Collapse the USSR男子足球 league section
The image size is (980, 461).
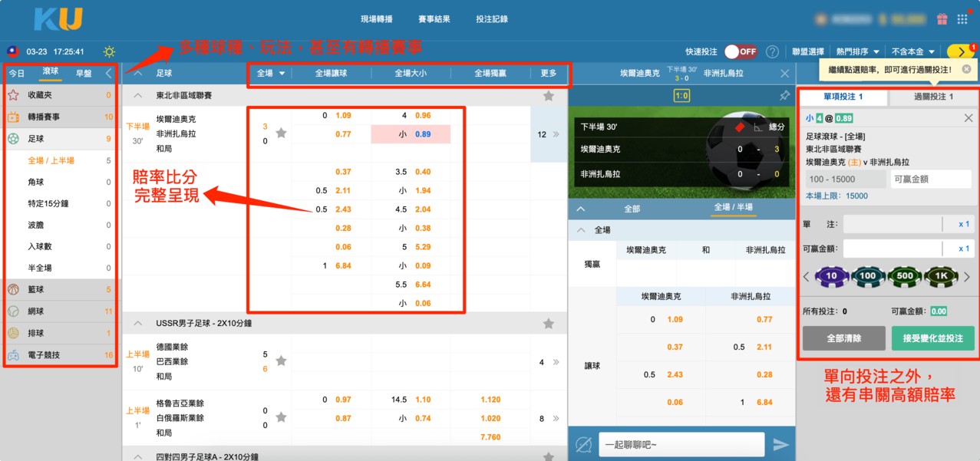point(138,324)
